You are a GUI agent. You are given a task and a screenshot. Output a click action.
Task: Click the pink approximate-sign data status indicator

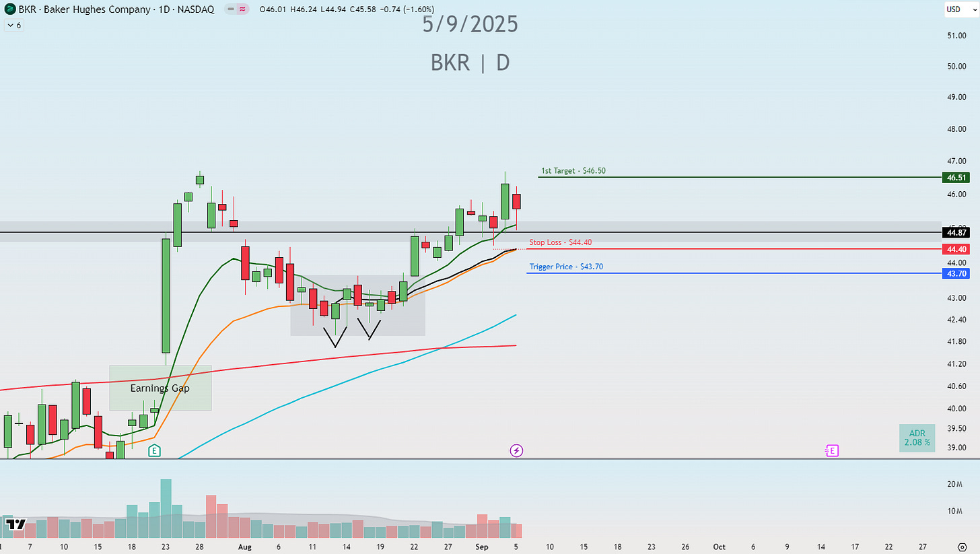[x=242, y=9]
